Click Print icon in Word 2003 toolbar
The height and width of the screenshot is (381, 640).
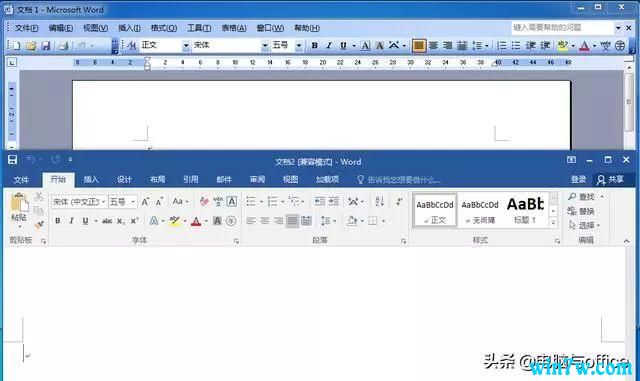click(64, 46)
